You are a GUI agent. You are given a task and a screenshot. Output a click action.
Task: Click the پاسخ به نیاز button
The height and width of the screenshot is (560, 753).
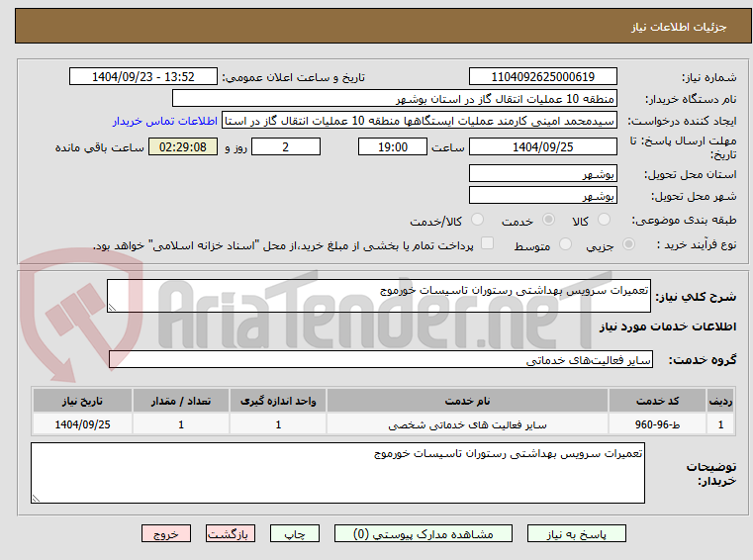(x=576, y=533)
